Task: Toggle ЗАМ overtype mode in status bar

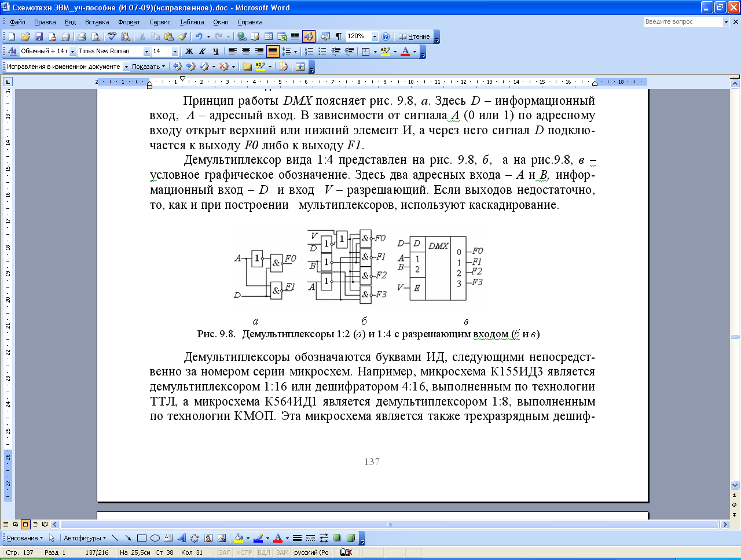Action: (x=282, y=552)
